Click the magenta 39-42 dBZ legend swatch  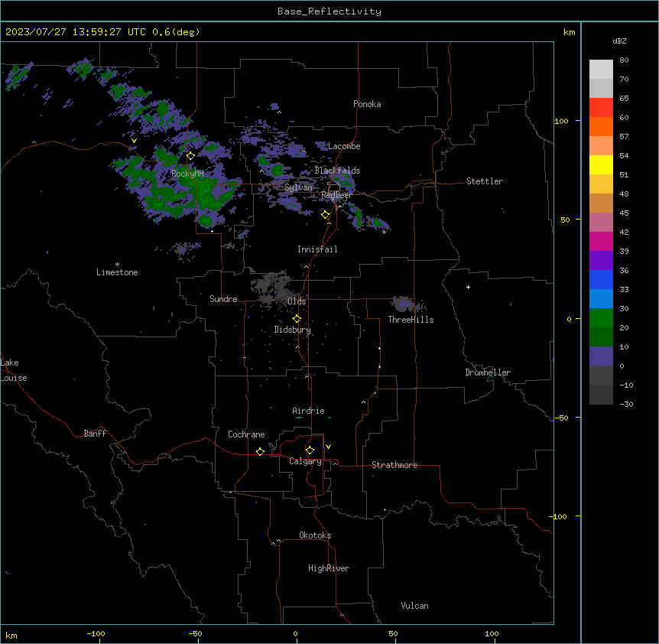(601, 241)
